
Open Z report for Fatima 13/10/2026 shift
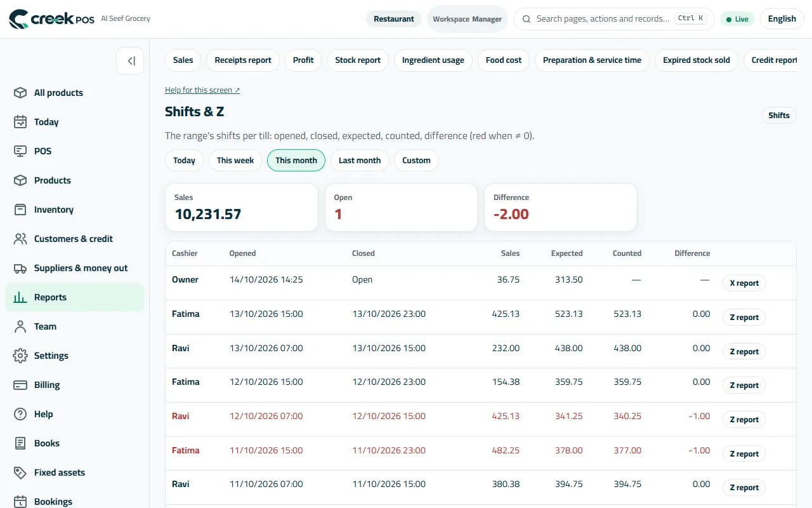click(744, 317)
